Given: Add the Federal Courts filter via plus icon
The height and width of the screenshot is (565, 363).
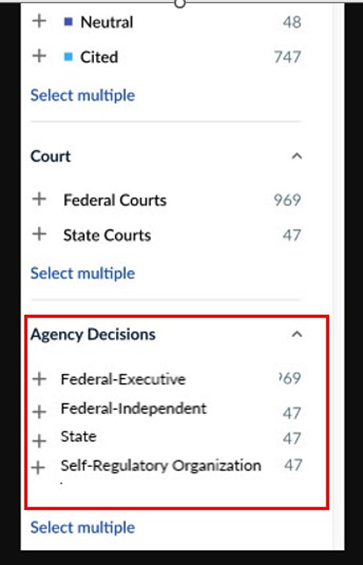Looking at the screenshot, I should point(39,199).
